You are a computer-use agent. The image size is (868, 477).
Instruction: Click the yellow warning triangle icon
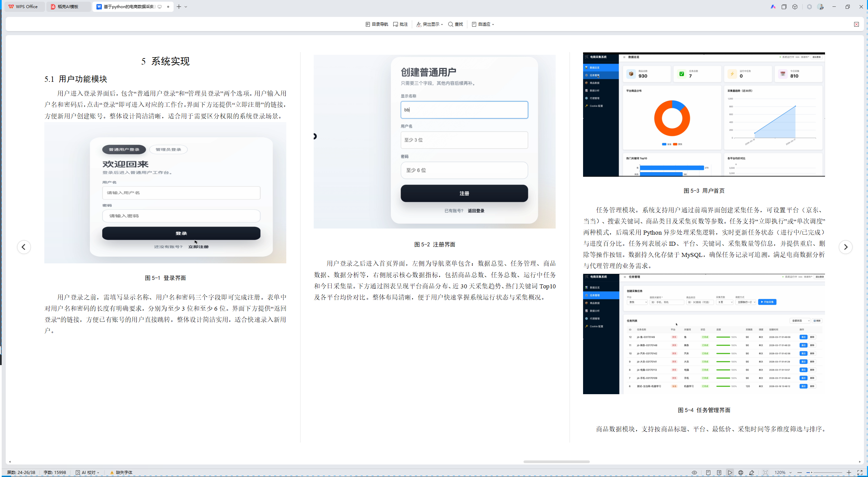(112, 473)
